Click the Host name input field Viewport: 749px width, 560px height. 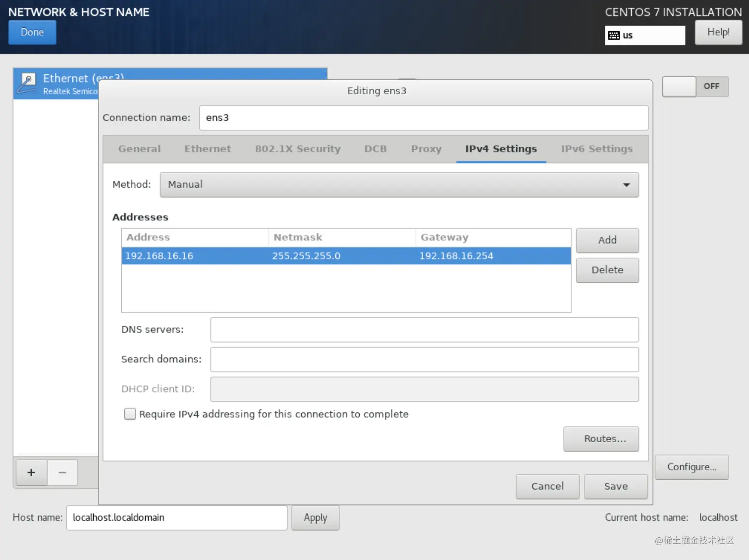(177, 518)
